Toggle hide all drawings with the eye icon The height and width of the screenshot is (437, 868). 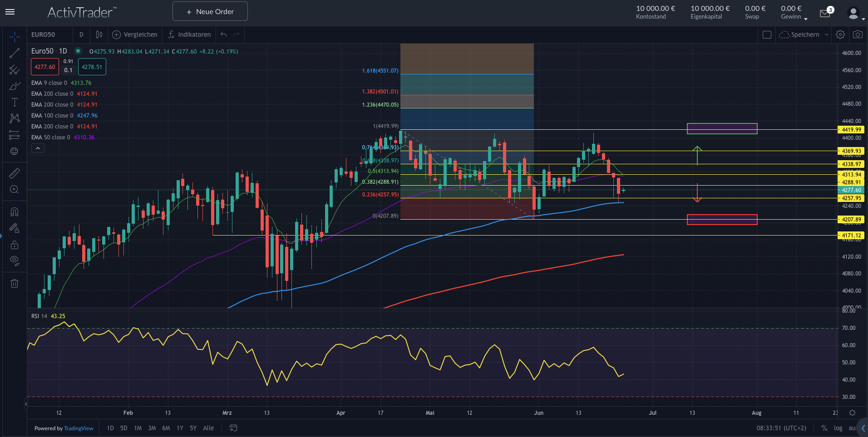14,260
